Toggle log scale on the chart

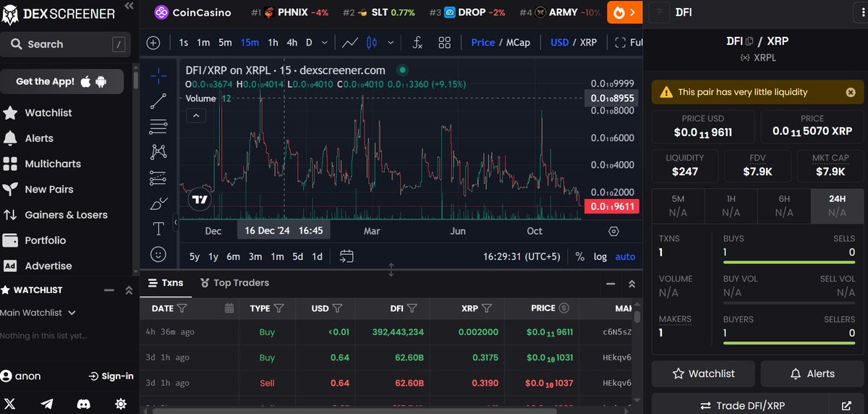pos(600,256)
